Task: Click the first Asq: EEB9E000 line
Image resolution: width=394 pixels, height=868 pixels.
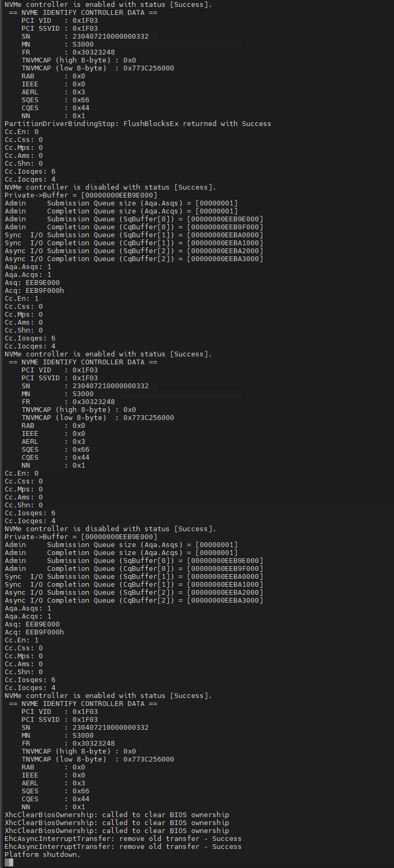Action: click(x=32, y=283)
